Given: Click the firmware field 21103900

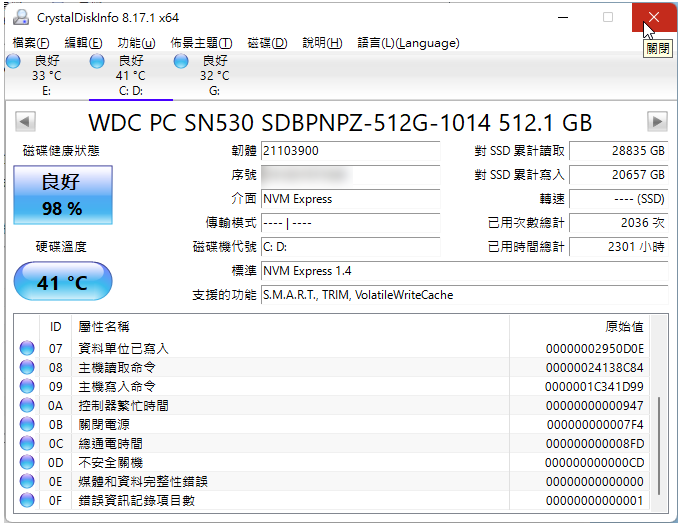Looking at the screenshot, I should (x=350, y=151).
